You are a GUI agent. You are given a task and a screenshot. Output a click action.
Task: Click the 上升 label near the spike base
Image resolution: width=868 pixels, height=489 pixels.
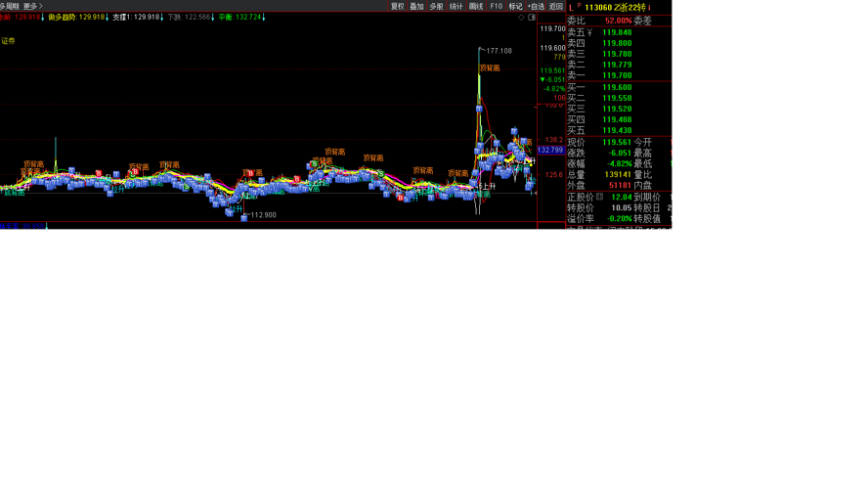click(489, 187)
